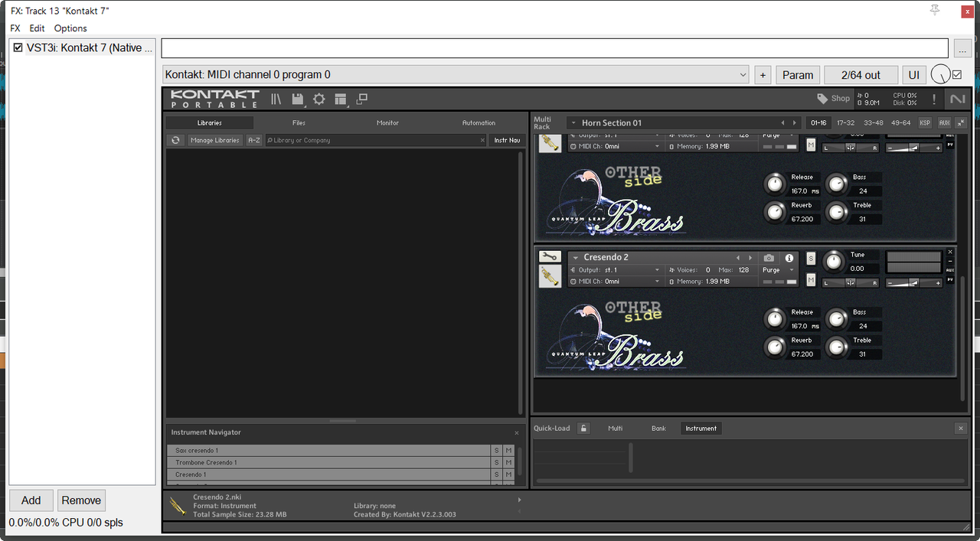Open the Purge menu for Cresendo 2
This screenshot has height=541, width=980.
(776, 270)
